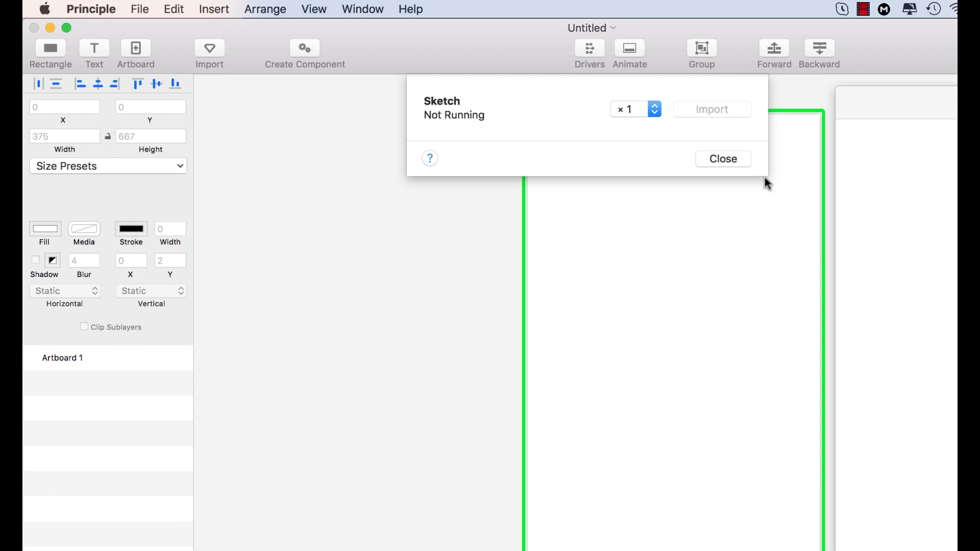Bring layer Forward
Image resolution: width=980 pixels, height=551 pixels.
click(774, 48)
